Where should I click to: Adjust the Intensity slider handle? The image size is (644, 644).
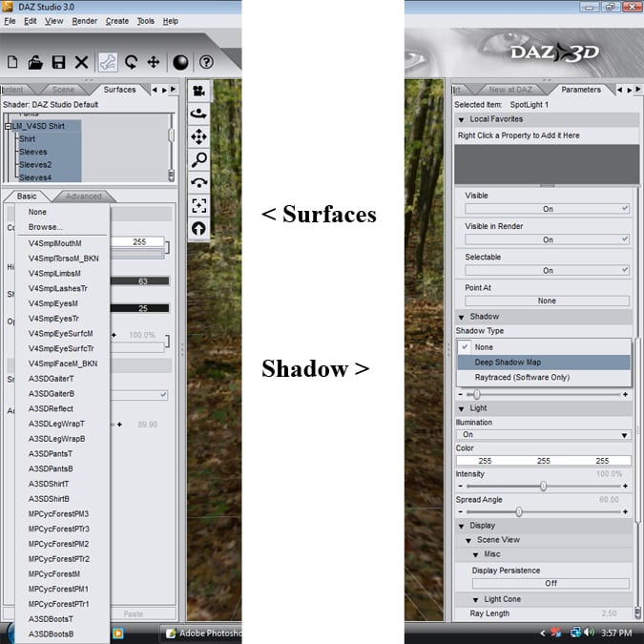click(x=543, y=487)
